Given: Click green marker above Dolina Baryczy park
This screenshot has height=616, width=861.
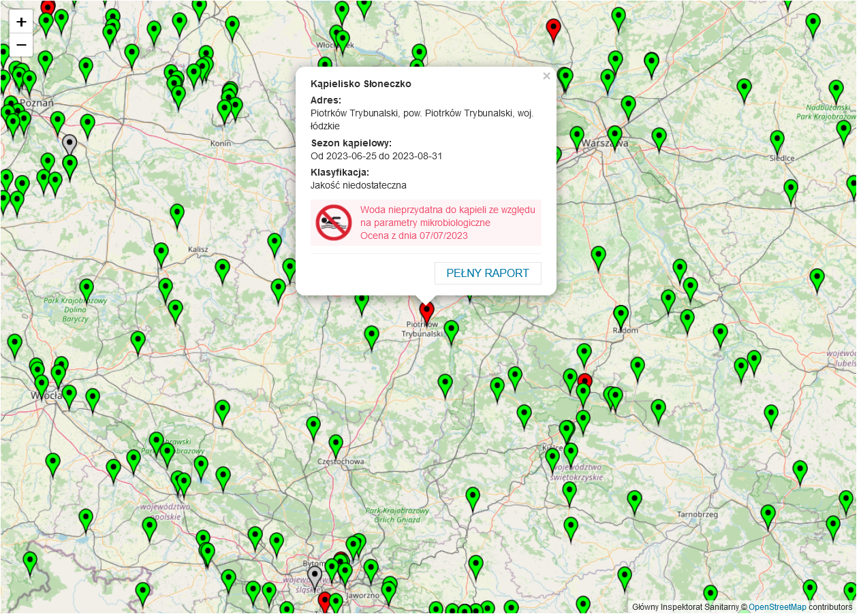Looking at the screenshot, I should (87, 289).
